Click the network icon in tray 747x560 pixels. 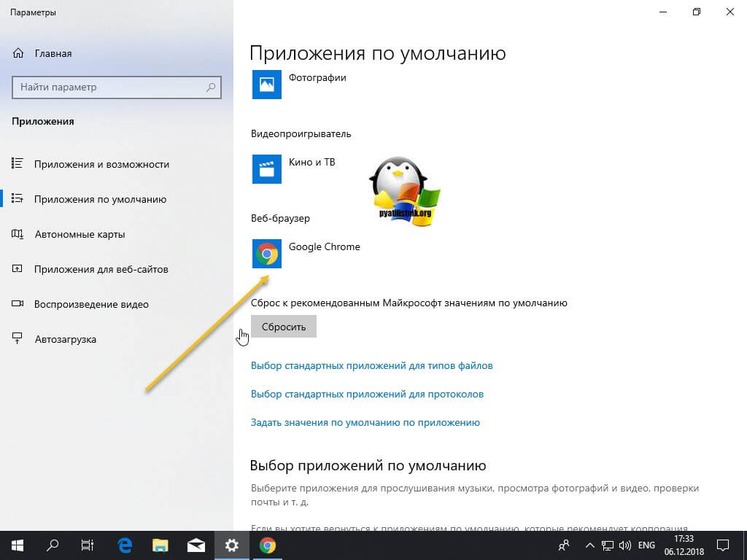point(607,545)
